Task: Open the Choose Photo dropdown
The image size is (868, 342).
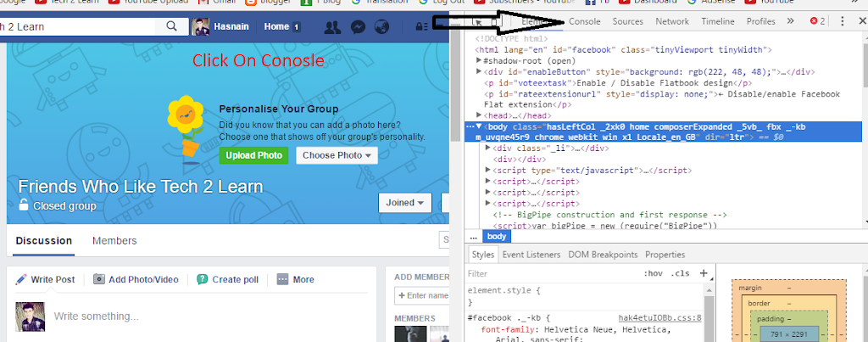Action: coord(337,155)
